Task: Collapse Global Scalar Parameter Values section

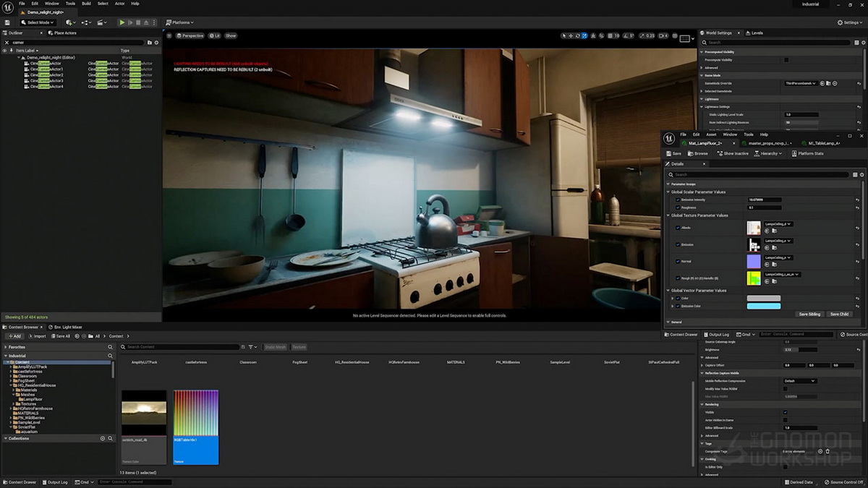Action: click(x=668, y=192)
